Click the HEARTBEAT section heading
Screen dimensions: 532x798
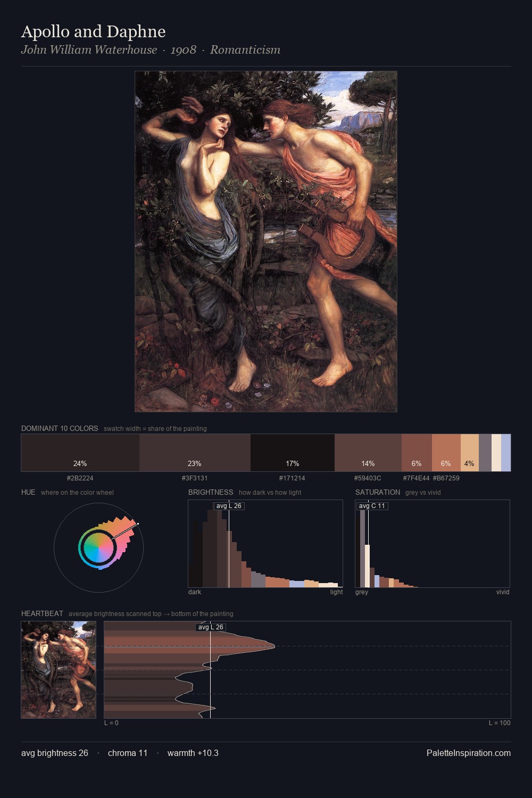point(42,613)
